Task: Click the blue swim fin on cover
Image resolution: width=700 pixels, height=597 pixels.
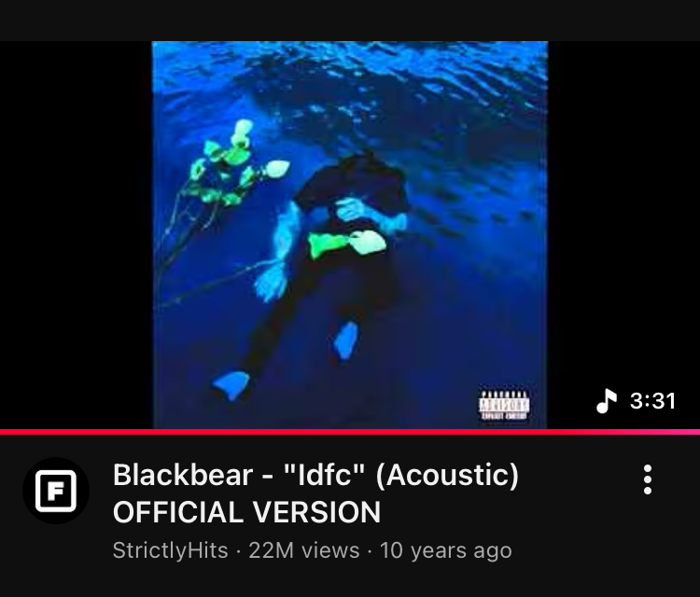Action: pos(231,385)
